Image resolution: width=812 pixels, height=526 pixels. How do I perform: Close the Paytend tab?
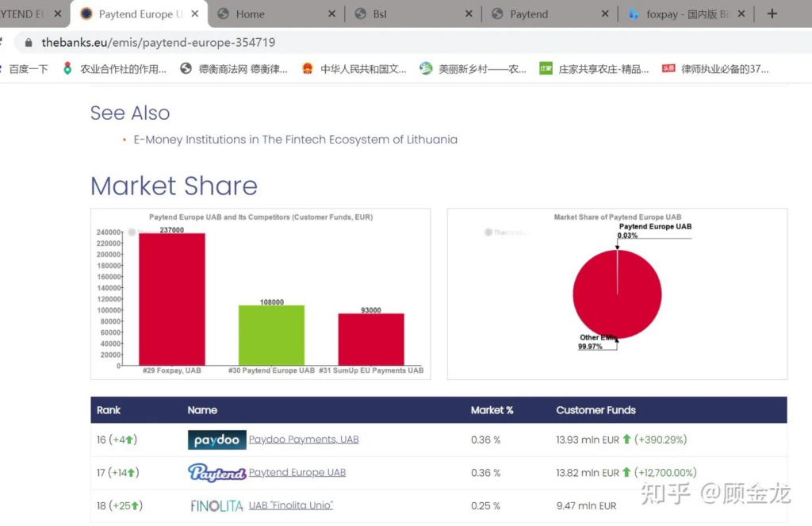(x=605, y=14)
